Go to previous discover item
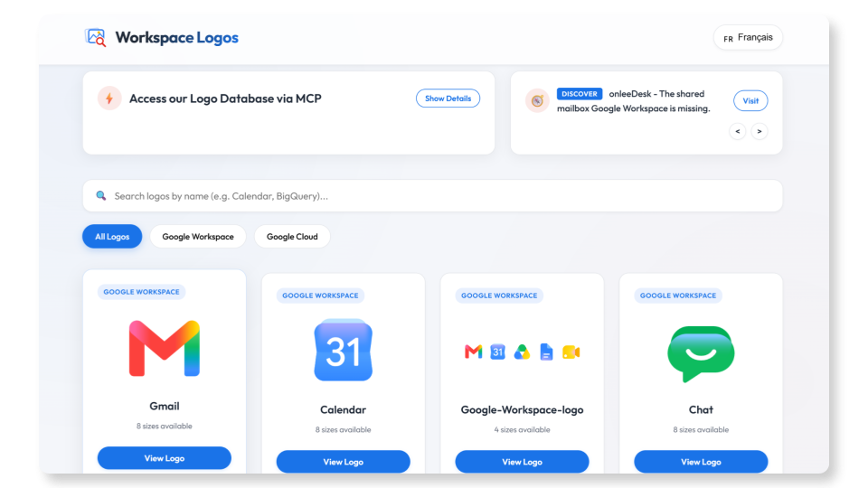The height and width of the screenshot is (488, 868). point(738,131)
